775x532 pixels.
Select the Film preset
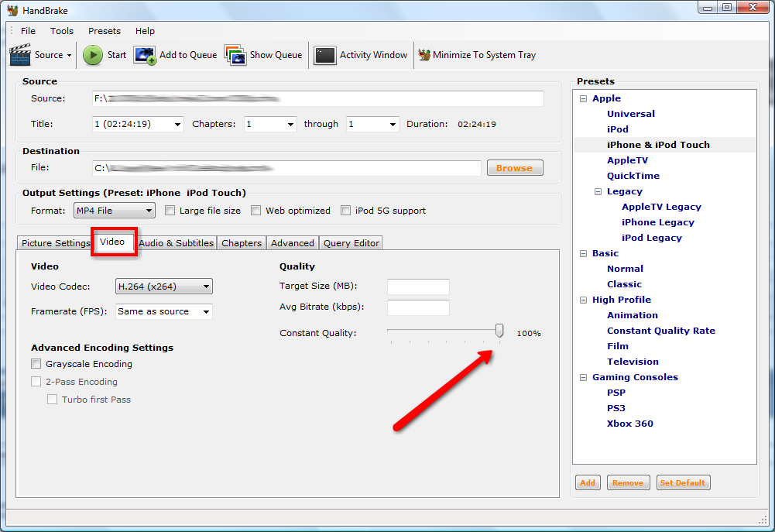tap(618, 346)
